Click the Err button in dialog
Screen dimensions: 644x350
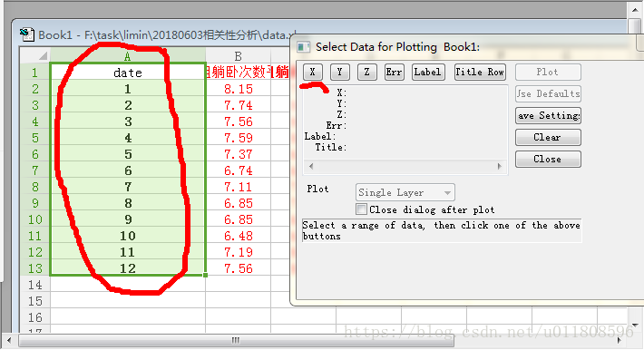point(394,72)
